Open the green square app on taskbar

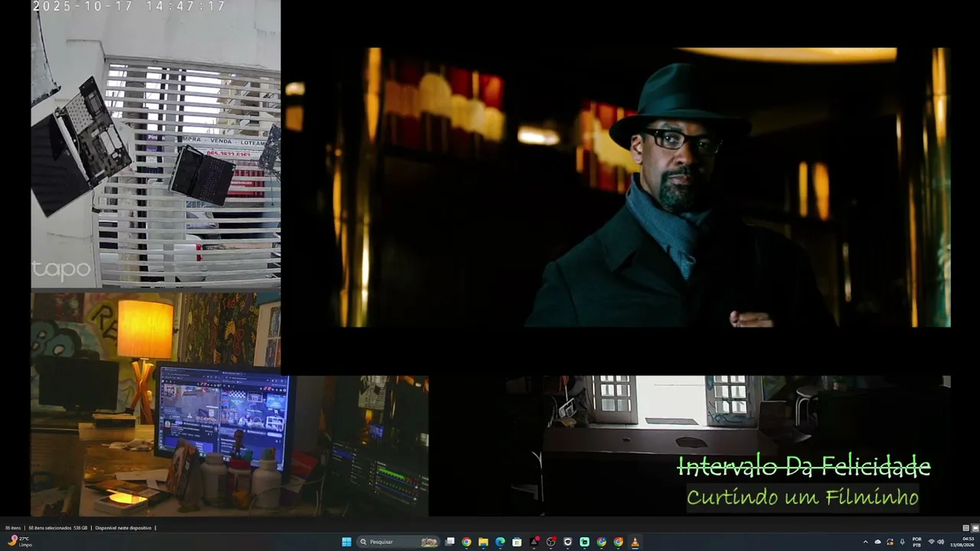584,542
